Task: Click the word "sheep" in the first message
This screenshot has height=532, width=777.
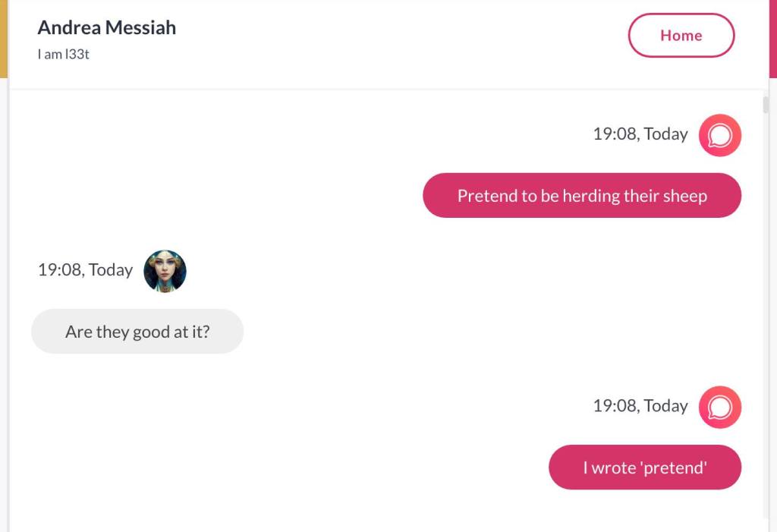Action: [684, 196]
